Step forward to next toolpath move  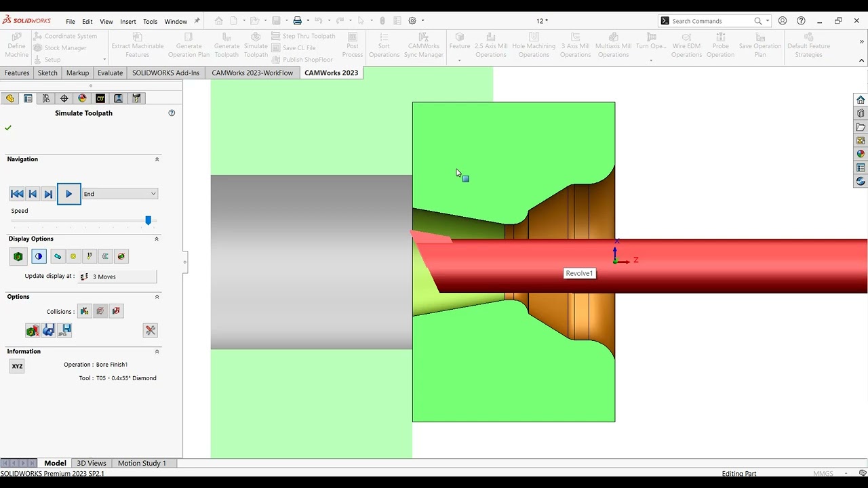pos(48,194)
